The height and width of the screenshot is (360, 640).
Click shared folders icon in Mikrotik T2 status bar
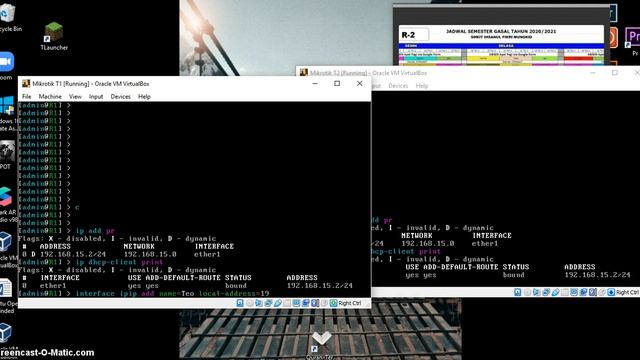coord(565,292)
